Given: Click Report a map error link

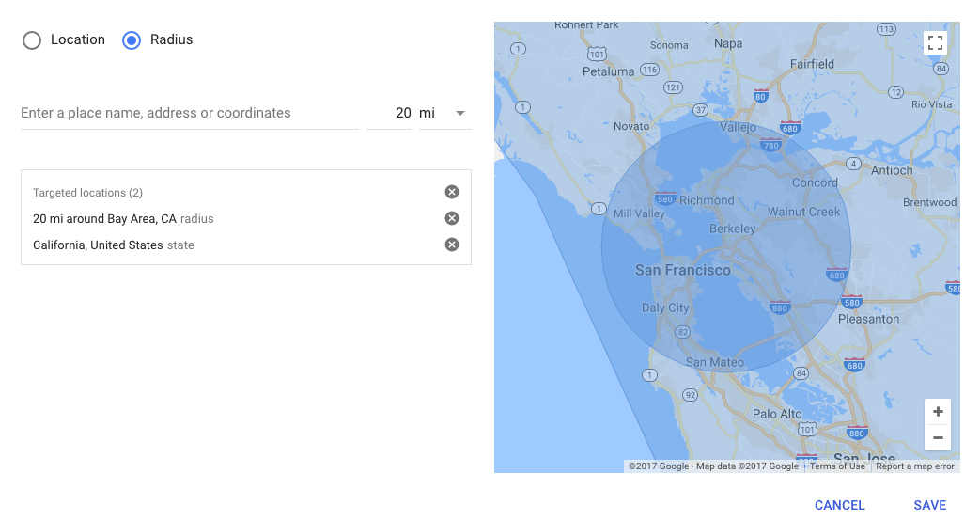Looking at the screenshot, I should pos(914,466).
